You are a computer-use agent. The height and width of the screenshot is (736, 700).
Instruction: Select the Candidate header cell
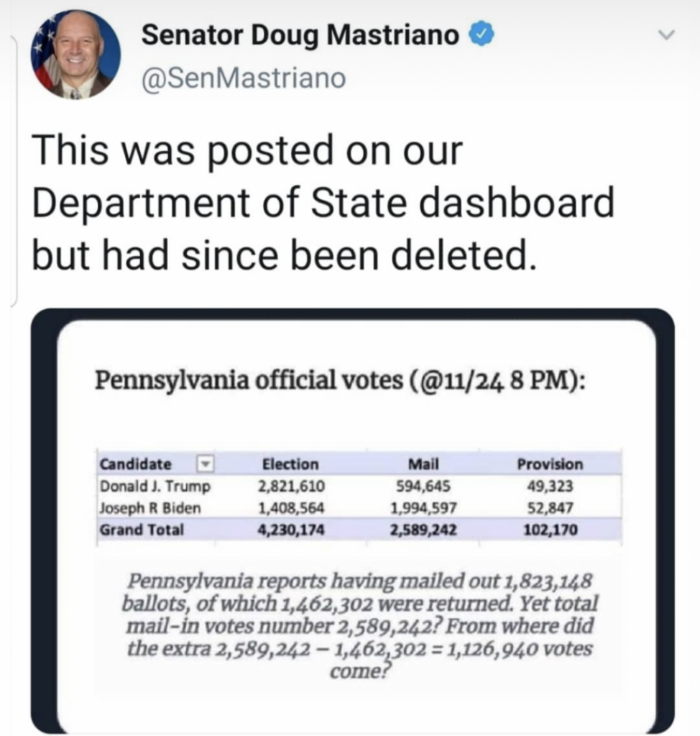click(137, 464)
